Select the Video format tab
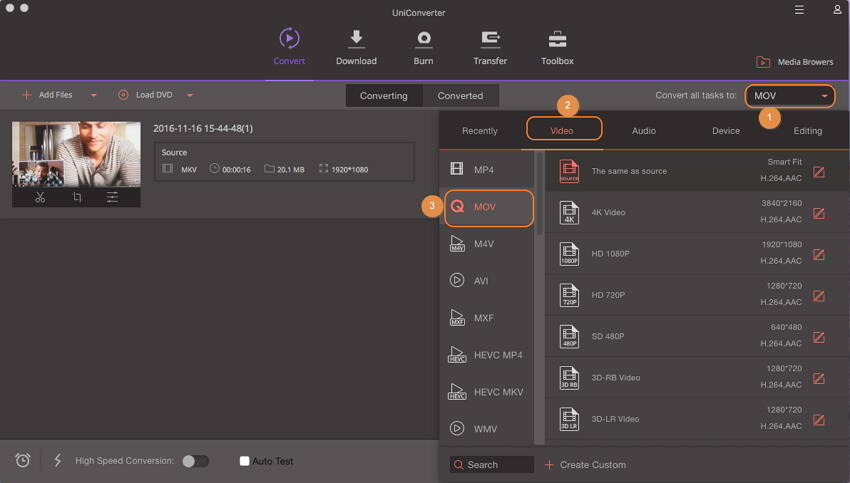850x483 pixels. (x=562, y=131)
